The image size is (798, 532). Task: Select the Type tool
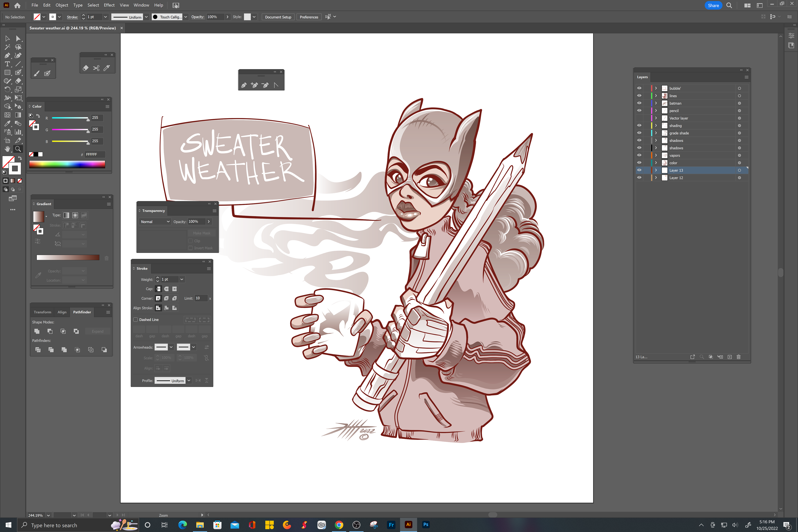coord(7,64)
